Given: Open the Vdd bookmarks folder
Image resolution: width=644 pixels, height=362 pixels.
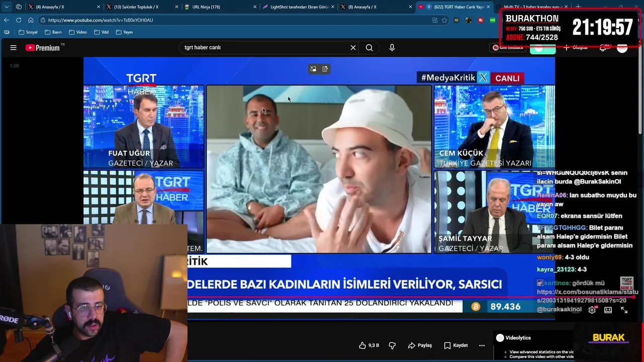Looking at the screenshot, I should tap(101, 32).
